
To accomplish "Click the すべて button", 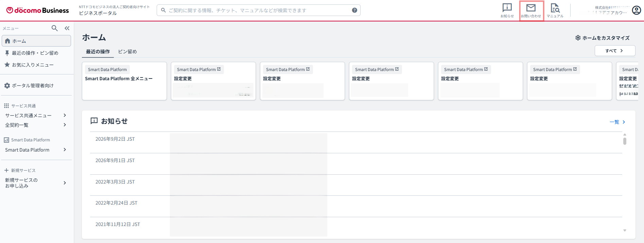I will pos(615,51).
